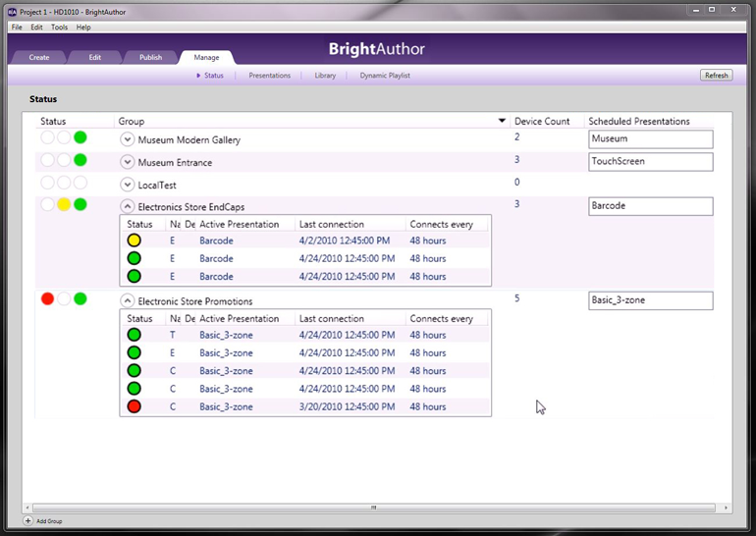Open the Group column sort dropdown arrow
The height and width of the screenshot is (536, 756).
(502, 122)
